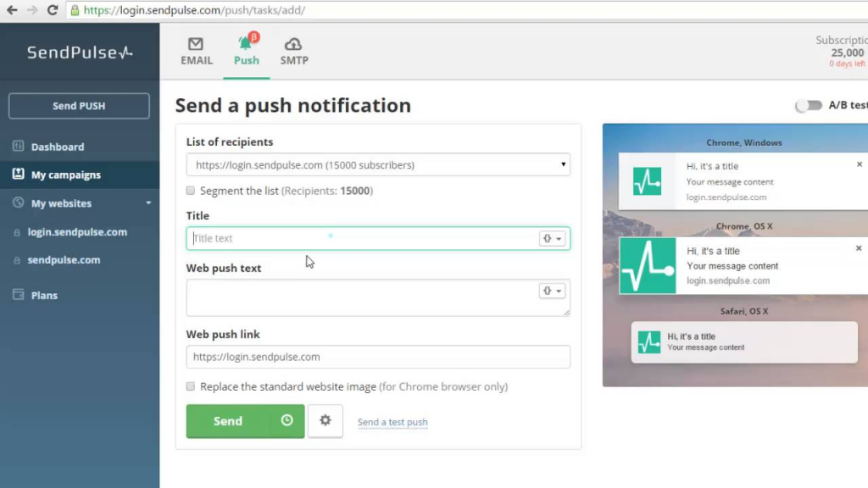The image size is (868, 488).
Task: Click into the Web push link field
Action: pyautogui.click(x=378, y=357)
